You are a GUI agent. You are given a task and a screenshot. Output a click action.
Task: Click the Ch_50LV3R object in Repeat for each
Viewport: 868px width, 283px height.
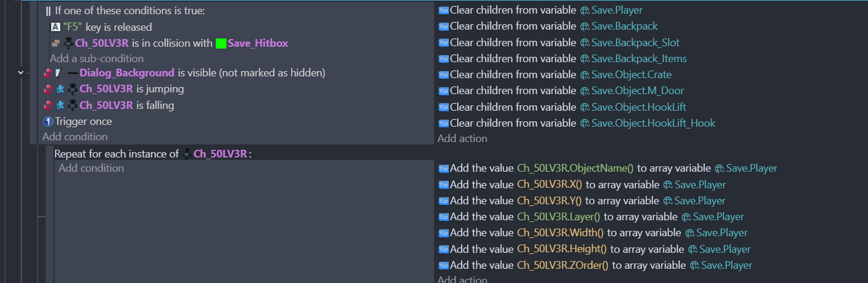pos(219,154)
